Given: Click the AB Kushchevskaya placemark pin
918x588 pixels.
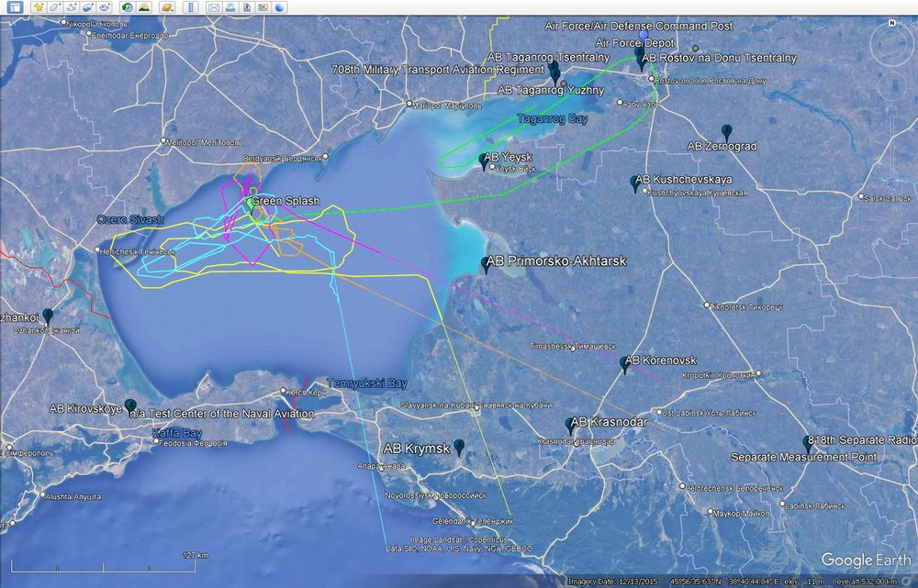Looking at the screenshot, I should (635, 183).
